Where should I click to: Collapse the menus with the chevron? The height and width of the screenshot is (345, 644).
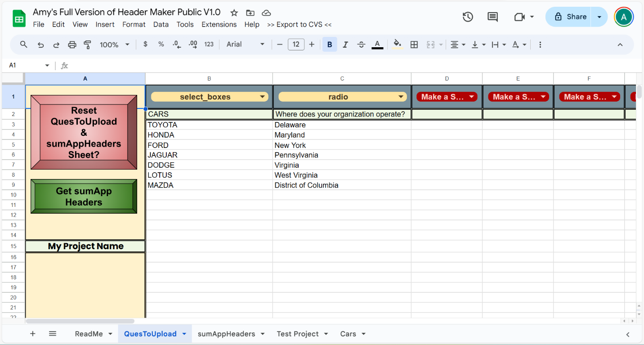coord(620,45)
